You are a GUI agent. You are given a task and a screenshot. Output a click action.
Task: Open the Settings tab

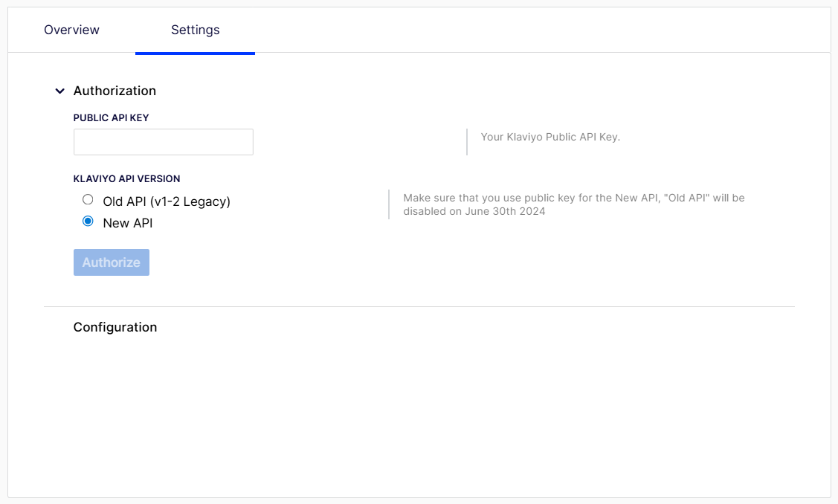[x=195, y=30]
